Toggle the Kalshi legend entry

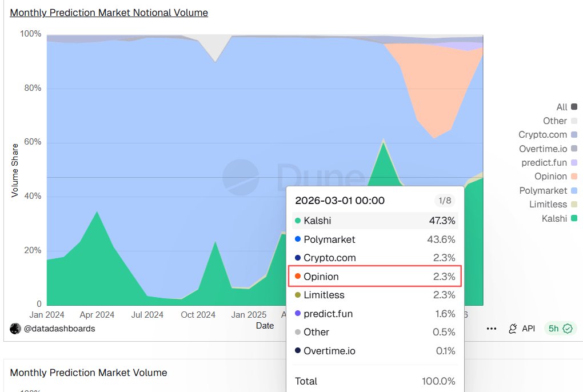559,218
